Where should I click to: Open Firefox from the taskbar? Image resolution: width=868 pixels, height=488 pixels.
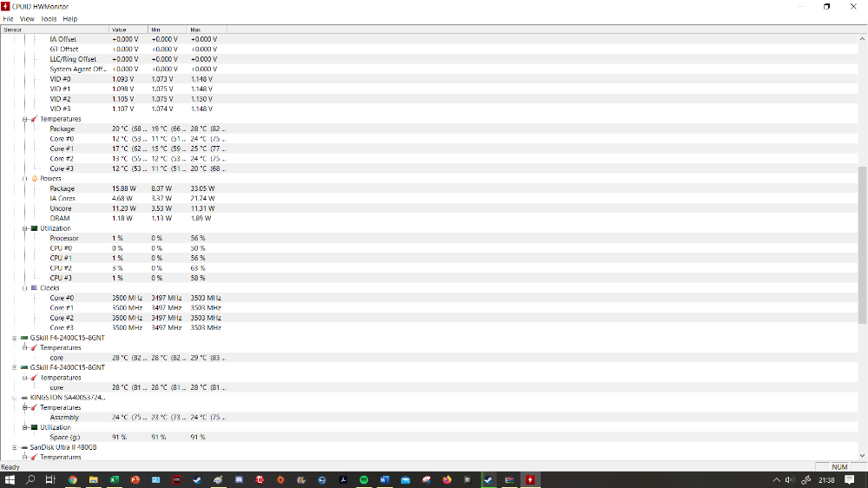point(447,480)
